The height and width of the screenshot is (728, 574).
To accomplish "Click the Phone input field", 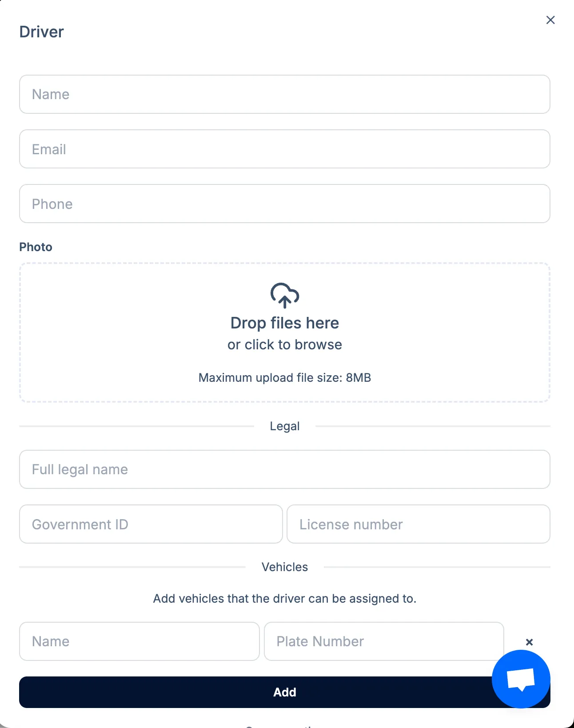I will (x=284, y=204).
